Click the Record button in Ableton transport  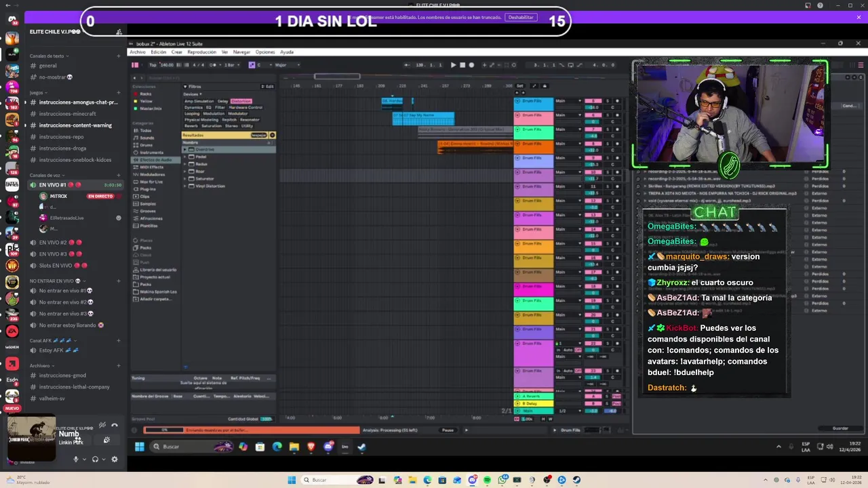[x=471, y=65]
